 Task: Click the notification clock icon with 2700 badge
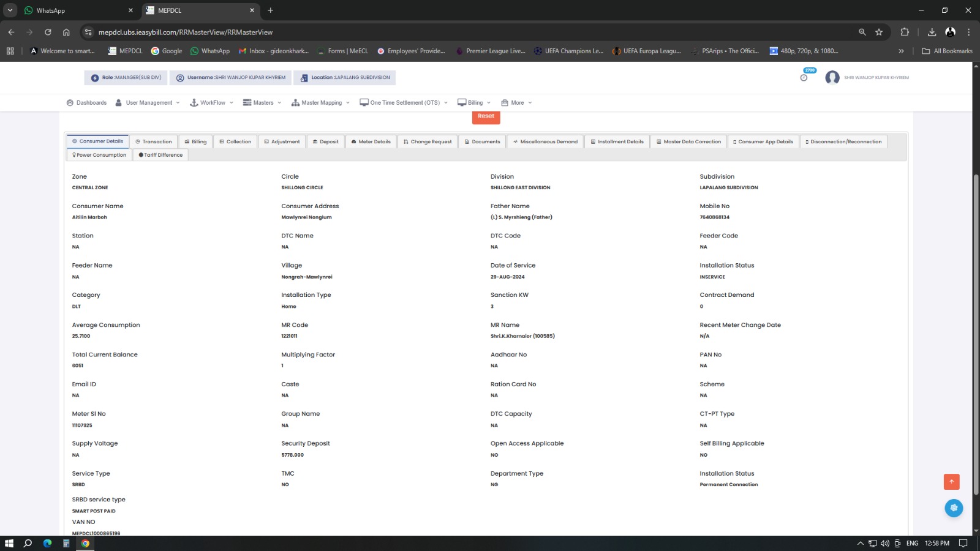804,77
